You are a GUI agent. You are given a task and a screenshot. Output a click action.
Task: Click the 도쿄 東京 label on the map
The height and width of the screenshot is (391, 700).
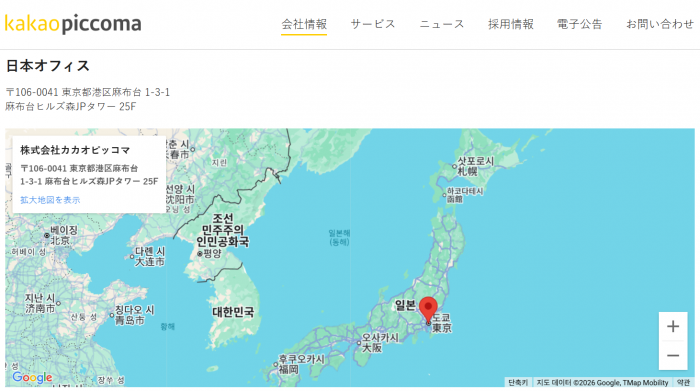coord(442,323)
